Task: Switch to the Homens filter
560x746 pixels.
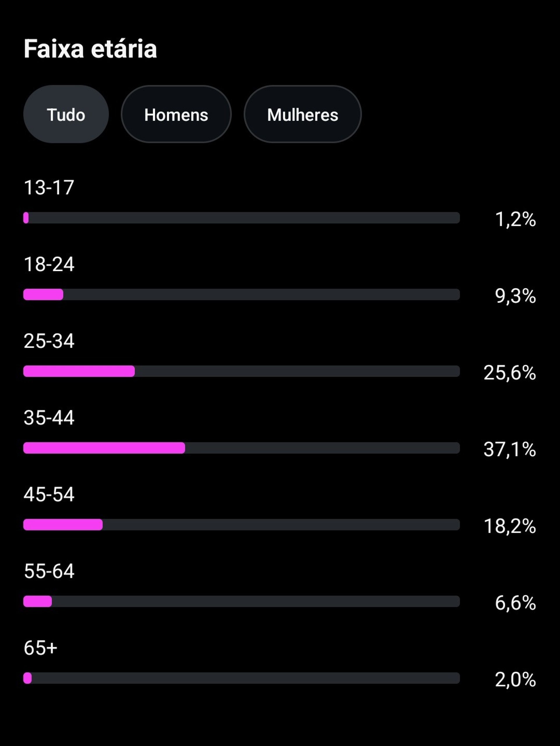Action: click(176, 114)
